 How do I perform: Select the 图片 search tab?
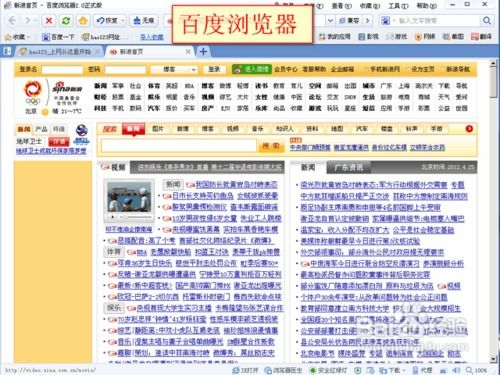[158, 129]
